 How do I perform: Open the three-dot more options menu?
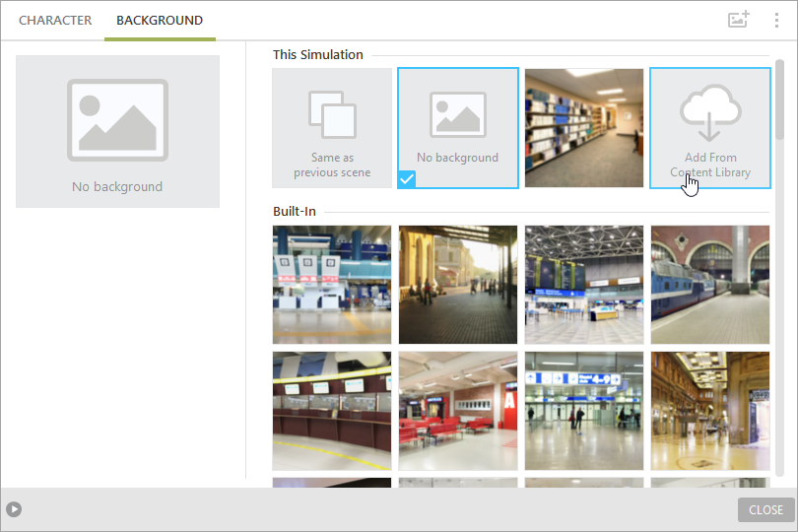(776, 20)
